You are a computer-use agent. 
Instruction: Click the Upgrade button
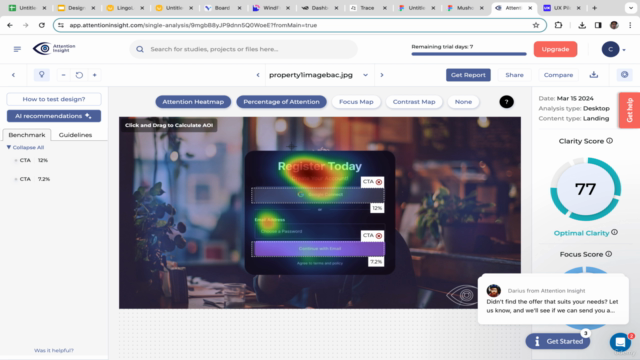point(555,49)
